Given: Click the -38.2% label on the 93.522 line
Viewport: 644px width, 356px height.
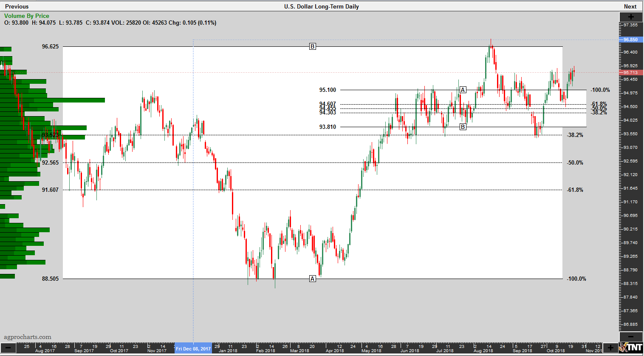Looking at the screenshot, I should [x=575, y=135].
